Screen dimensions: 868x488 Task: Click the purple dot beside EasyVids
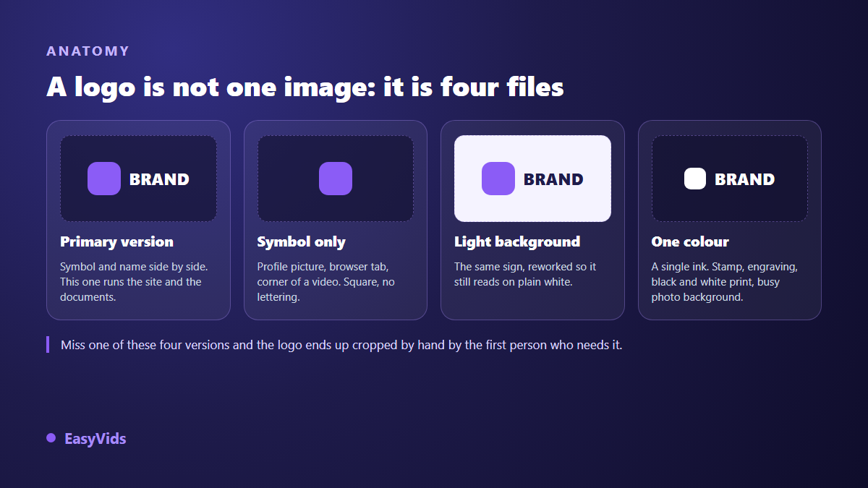[x=51, y=438]
